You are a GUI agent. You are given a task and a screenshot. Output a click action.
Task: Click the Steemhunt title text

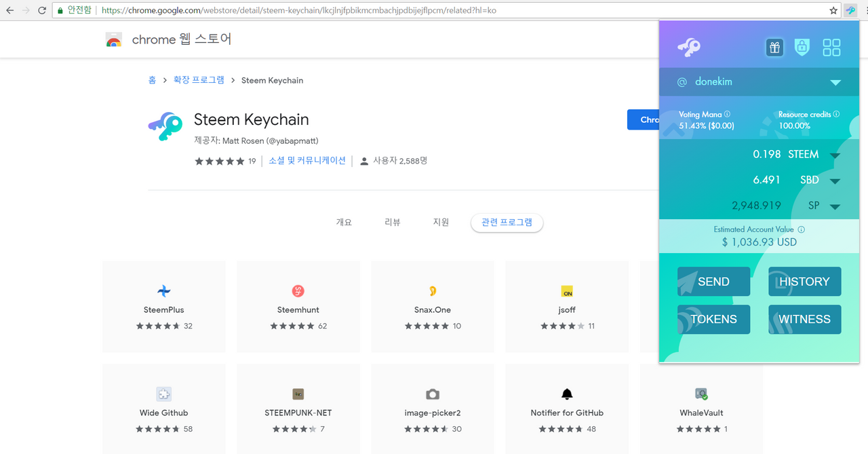tap(298, 310)
